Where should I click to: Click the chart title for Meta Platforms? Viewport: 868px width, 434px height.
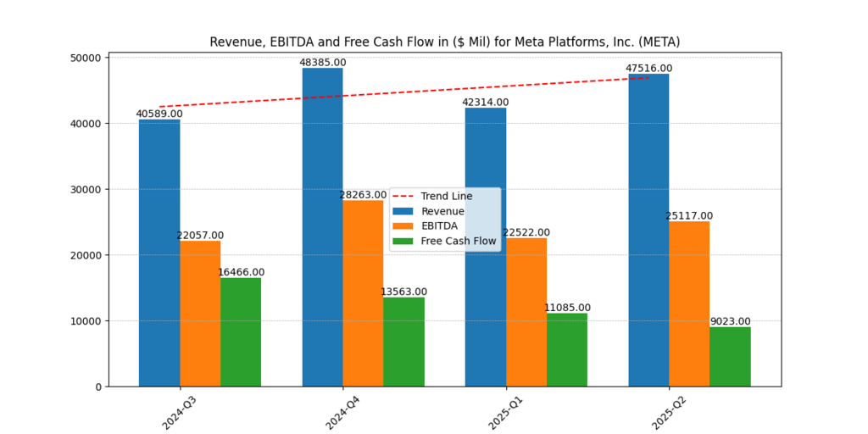click(x=445, y=42)
